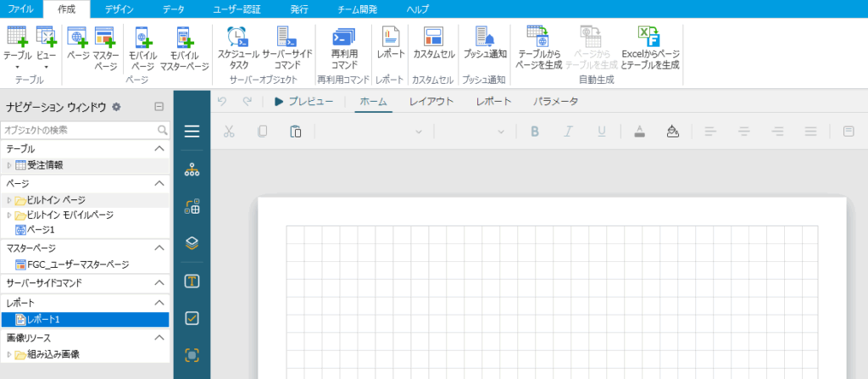Open the hamburger menu in dark sidebar
The height and width of the screenshot is (379, 868).
coord(192,131)
